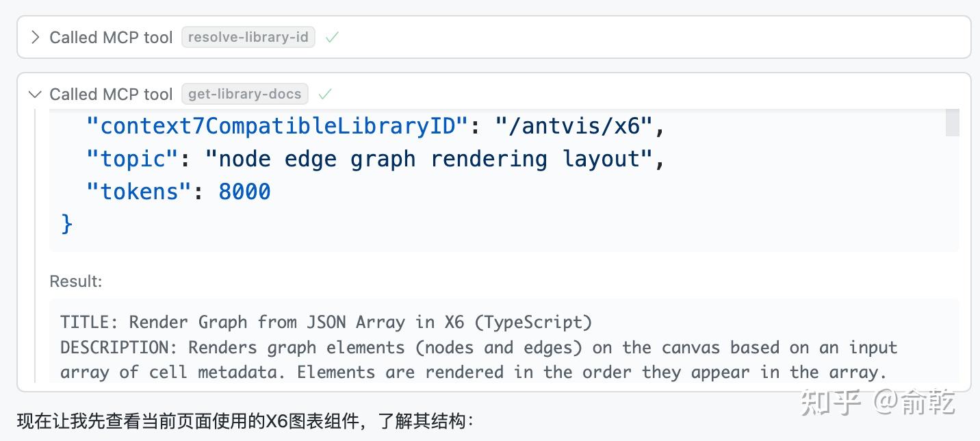
Task: Click the "Called MCP tool" label of the first row
Action: click(111, 37)
